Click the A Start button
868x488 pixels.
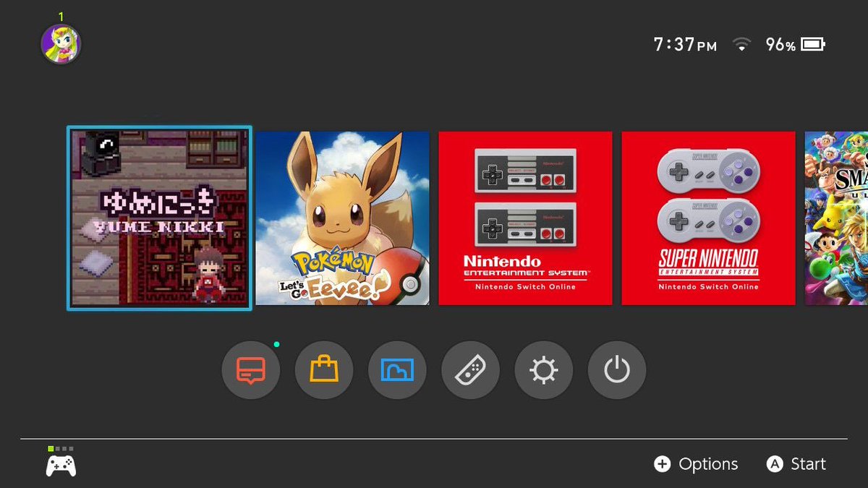796,464
